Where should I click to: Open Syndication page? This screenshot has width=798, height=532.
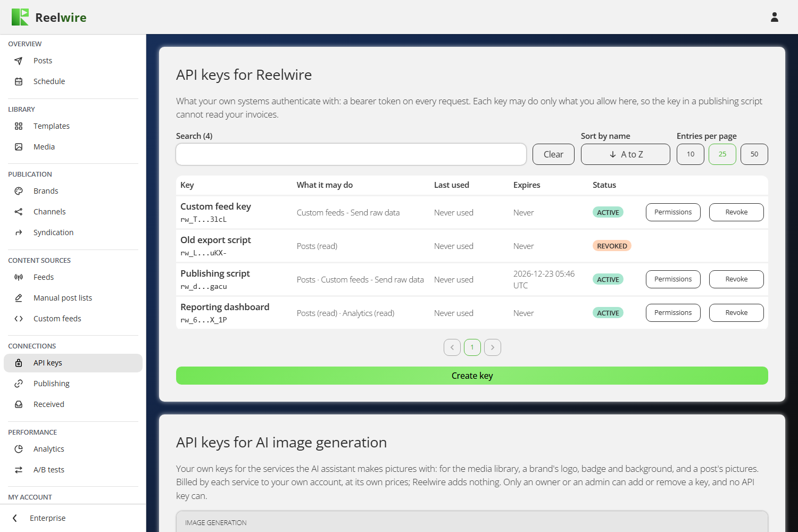pyautogui.click(x=73, y=232)
